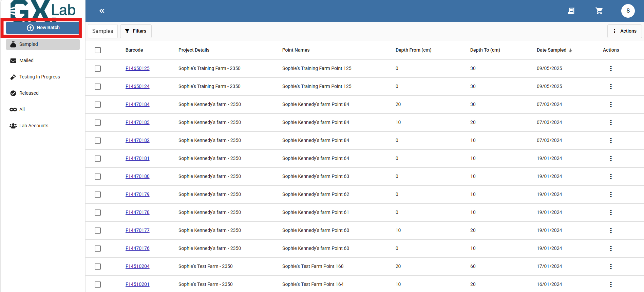Open the Actions dropdown at top right

click(x=624, y=31)
